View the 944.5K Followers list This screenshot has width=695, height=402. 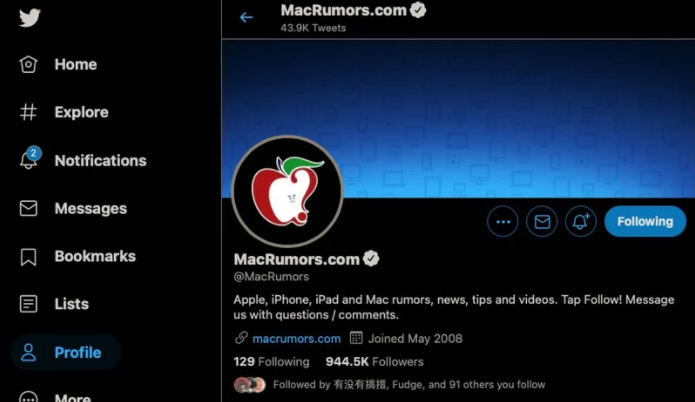click(x=375, y=362)
